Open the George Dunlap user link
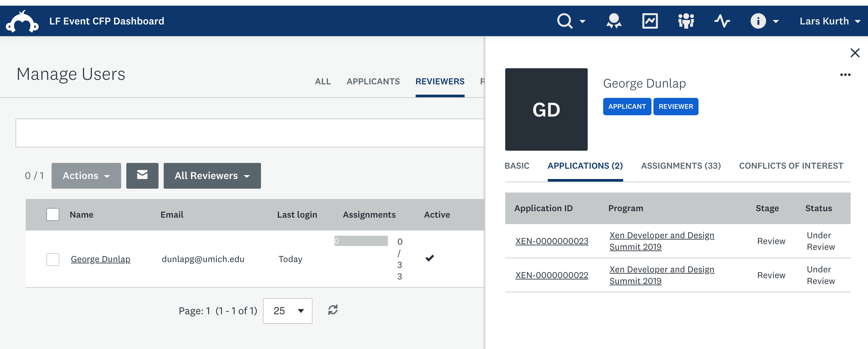Viewport: 868px width, 349px height. [100, 259]
